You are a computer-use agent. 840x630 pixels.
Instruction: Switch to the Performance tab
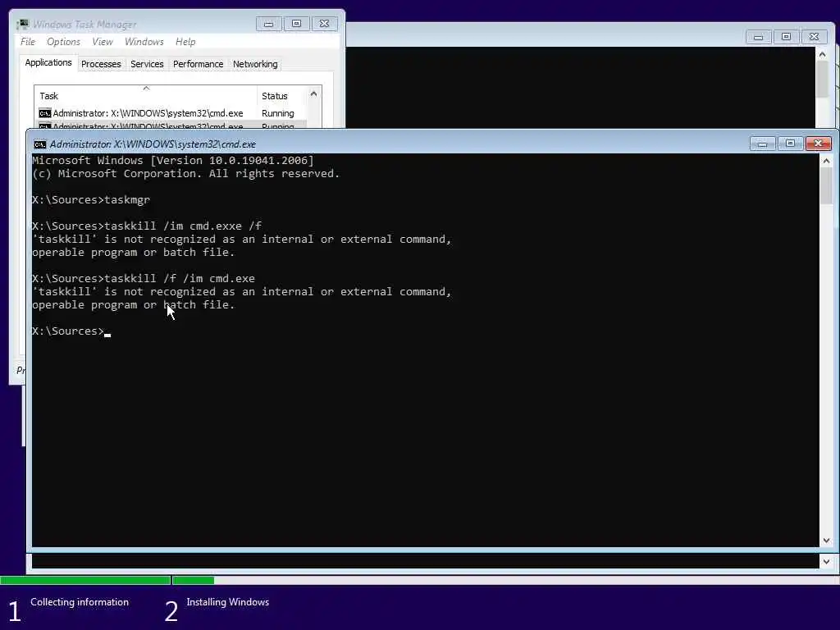point(198,64)
